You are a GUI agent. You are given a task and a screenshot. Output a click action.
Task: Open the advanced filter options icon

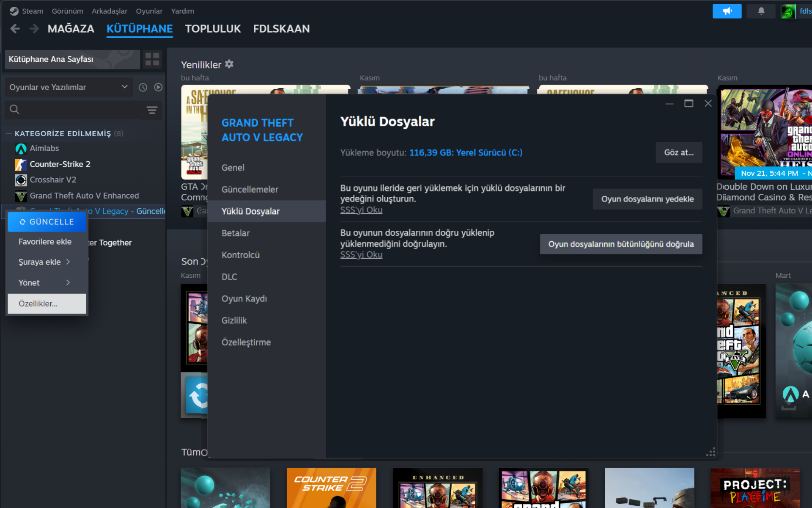pos(152,110)
